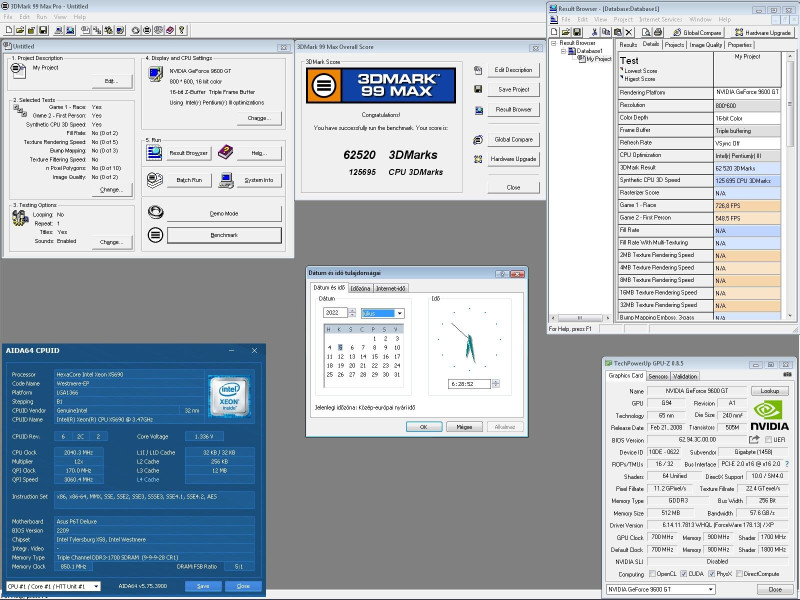This screenshot has width=800, height=600.
Task: Toggle the CUDA checkbox in GPU-Z
Action: click(x=684, y=573)
